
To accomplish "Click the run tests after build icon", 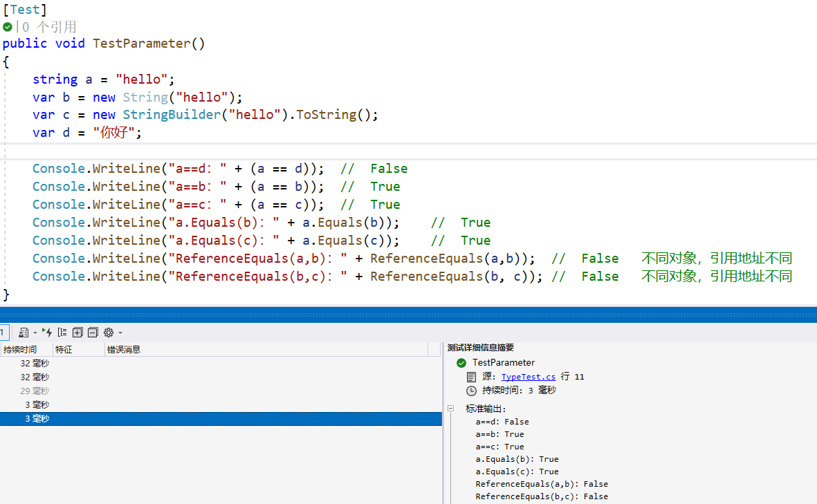I will coord(46,333).
